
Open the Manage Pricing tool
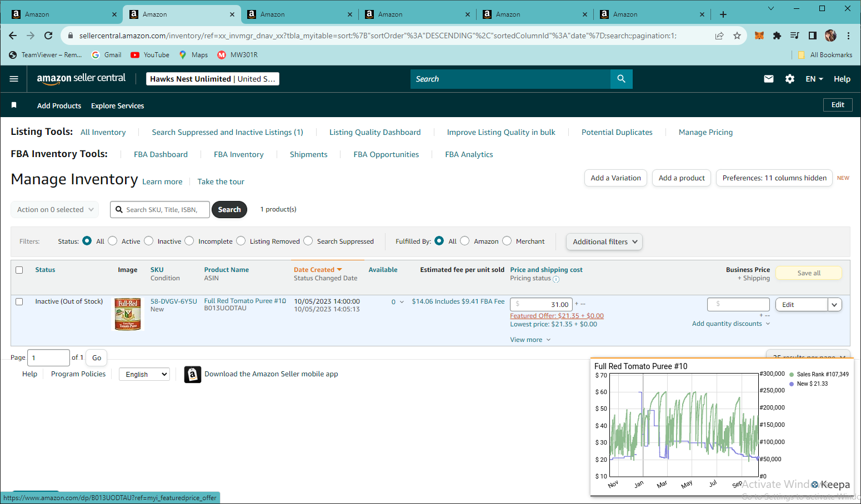pos(705,132)
